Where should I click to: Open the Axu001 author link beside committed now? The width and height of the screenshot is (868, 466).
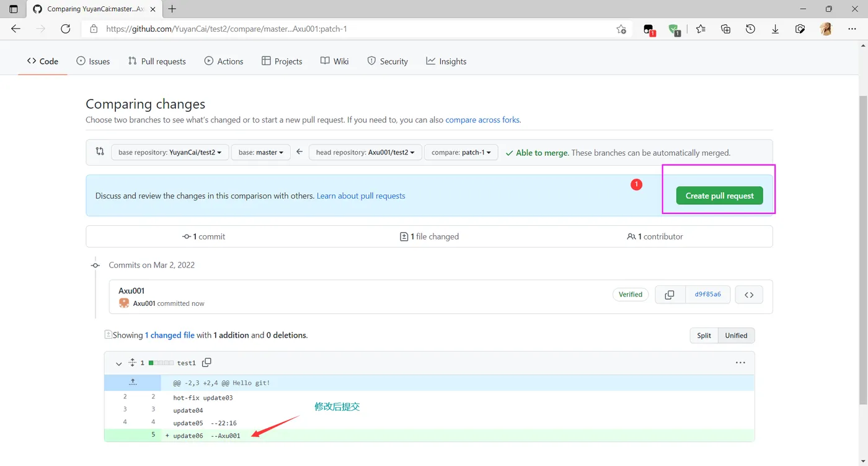(x=144, y=303)
